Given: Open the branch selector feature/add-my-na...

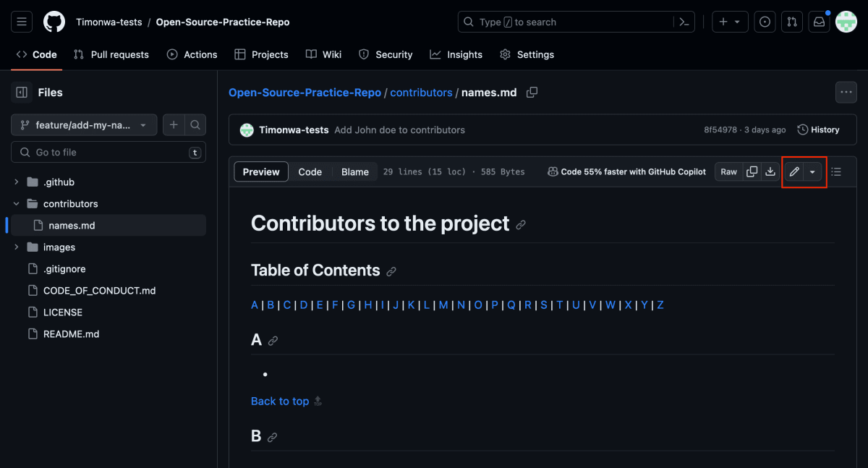Looking at the screenshot, I should 83,125.
